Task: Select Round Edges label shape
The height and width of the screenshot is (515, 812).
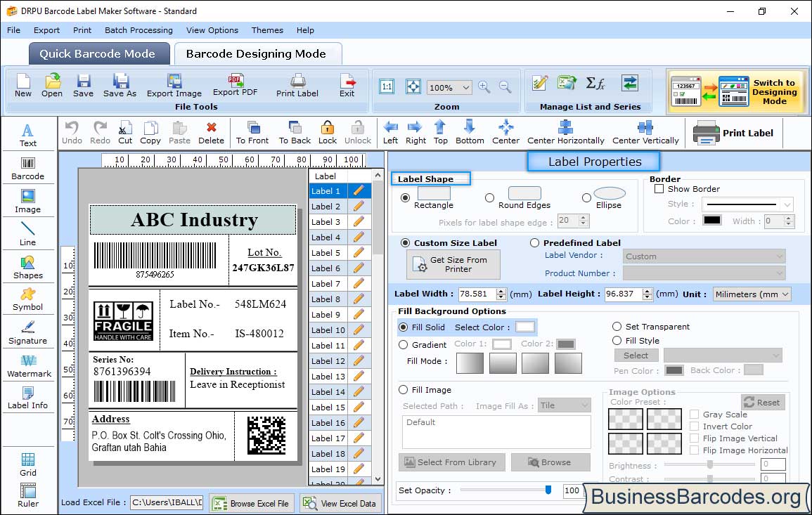Action: click(489, 197)
